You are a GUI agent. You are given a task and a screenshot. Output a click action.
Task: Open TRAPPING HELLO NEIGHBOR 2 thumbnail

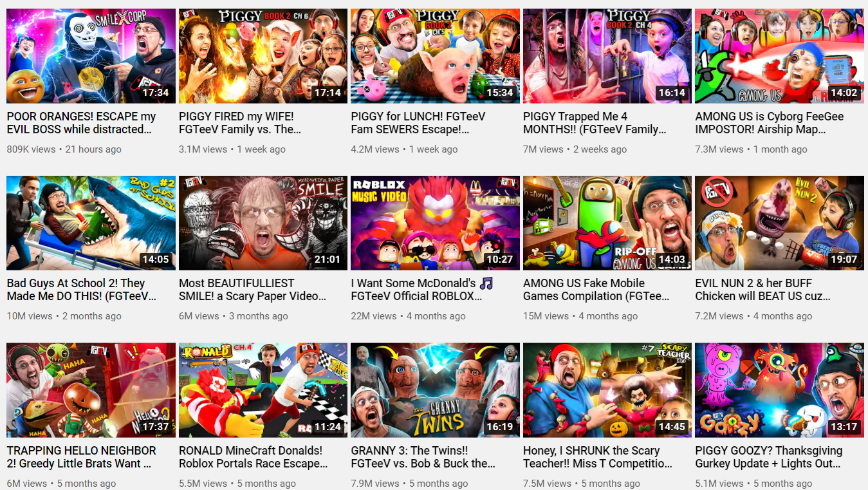91,390
